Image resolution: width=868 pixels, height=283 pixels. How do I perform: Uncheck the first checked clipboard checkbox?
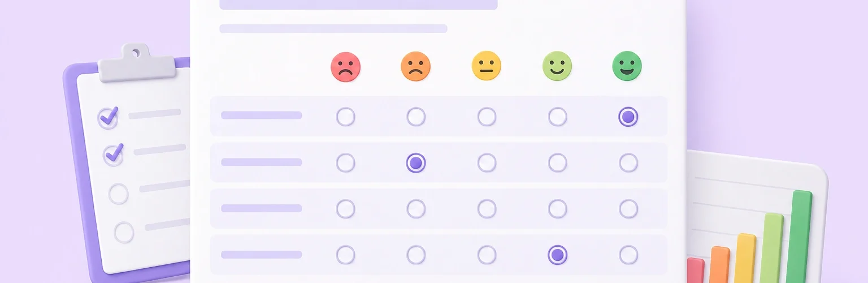[x=108, y=118]
